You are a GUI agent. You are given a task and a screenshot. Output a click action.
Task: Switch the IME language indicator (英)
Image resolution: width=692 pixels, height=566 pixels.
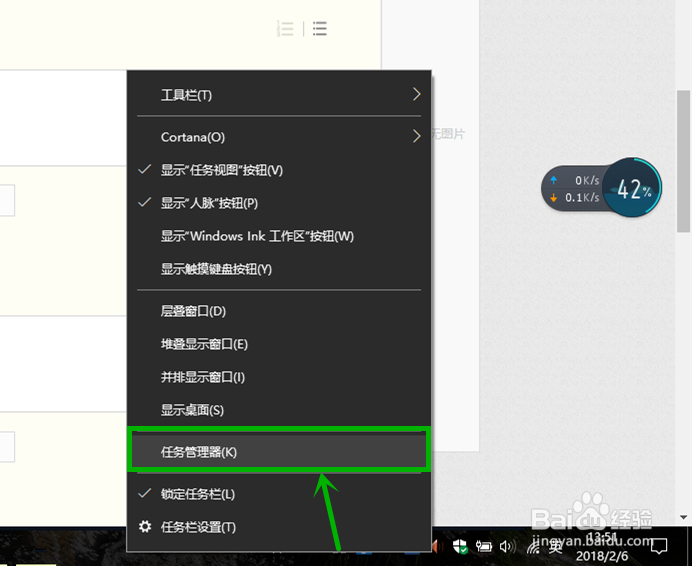point(556,547)
